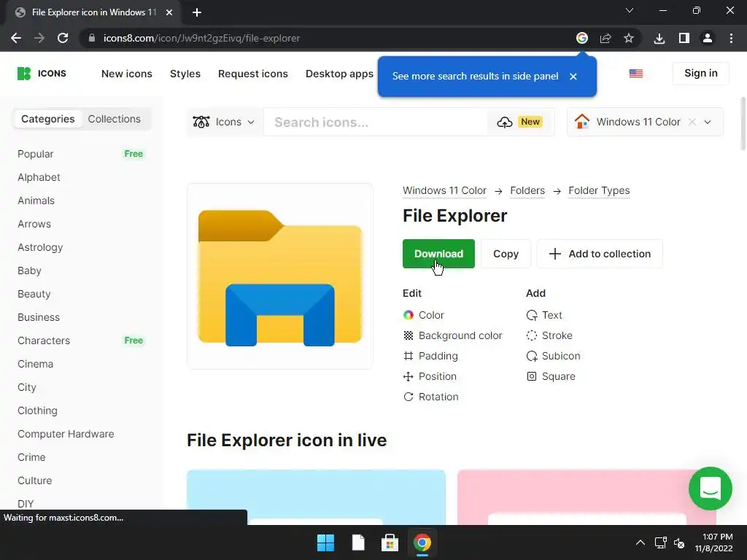Toggle the Chrome side panel icon
This screenshot has height=560, width=747.
pos(684,38)
